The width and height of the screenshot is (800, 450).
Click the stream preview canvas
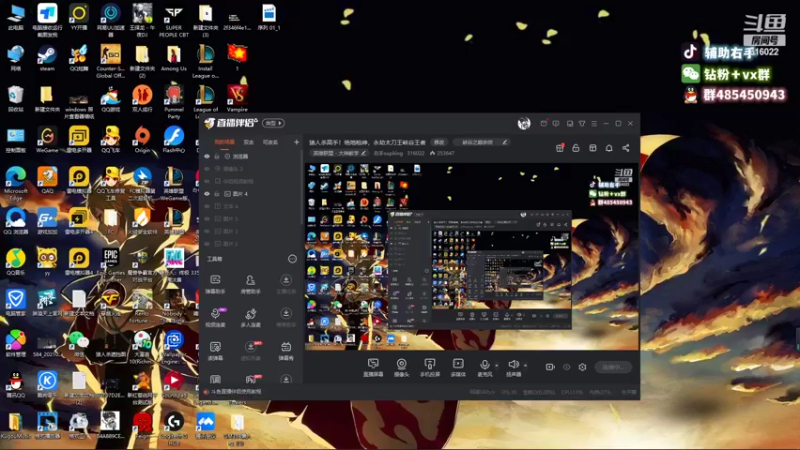click(x=471, y=257)
